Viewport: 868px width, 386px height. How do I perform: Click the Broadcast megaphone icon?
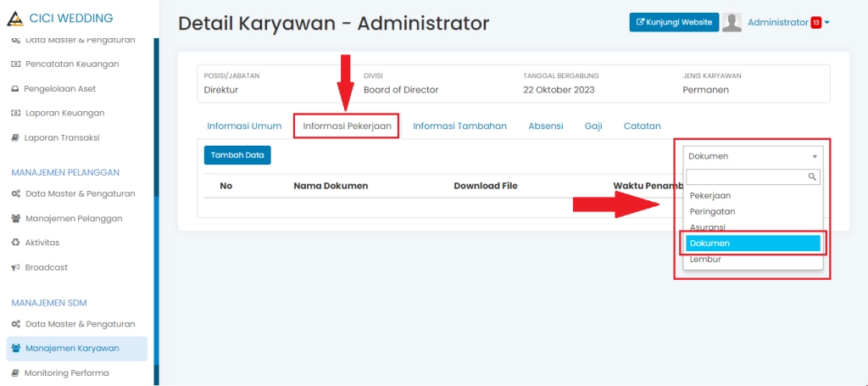pyautogui.click(x=15, y=267)
